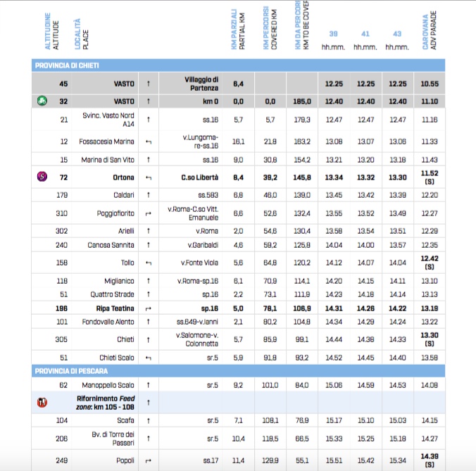This screenshot has height=471, width=476.
Task: Click the straight arrow in Marina di San Vito row
Action: click(149, 160)
